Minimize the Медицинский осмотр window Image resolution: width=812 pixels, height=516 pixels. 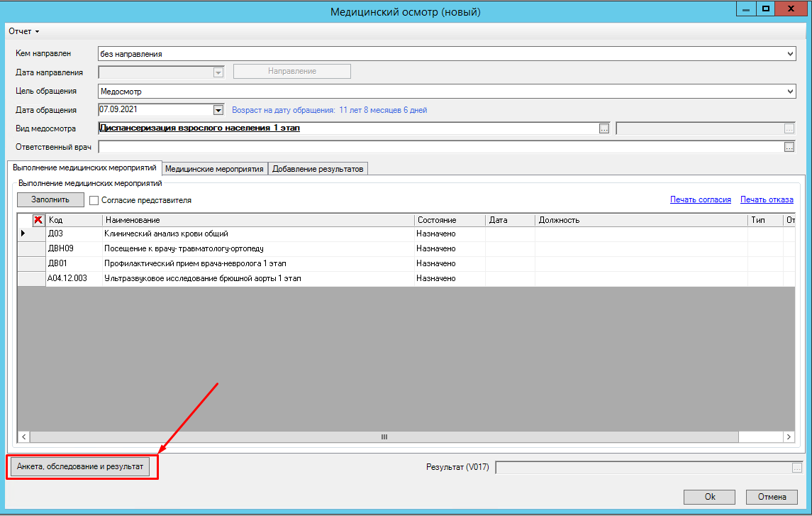746,9
